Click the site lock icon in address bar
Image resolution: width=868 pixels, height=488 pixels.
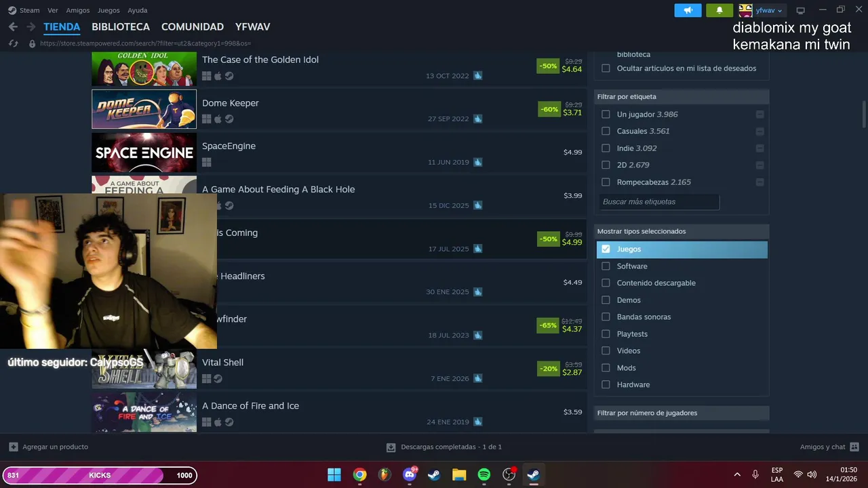click(x=32, y=43)
